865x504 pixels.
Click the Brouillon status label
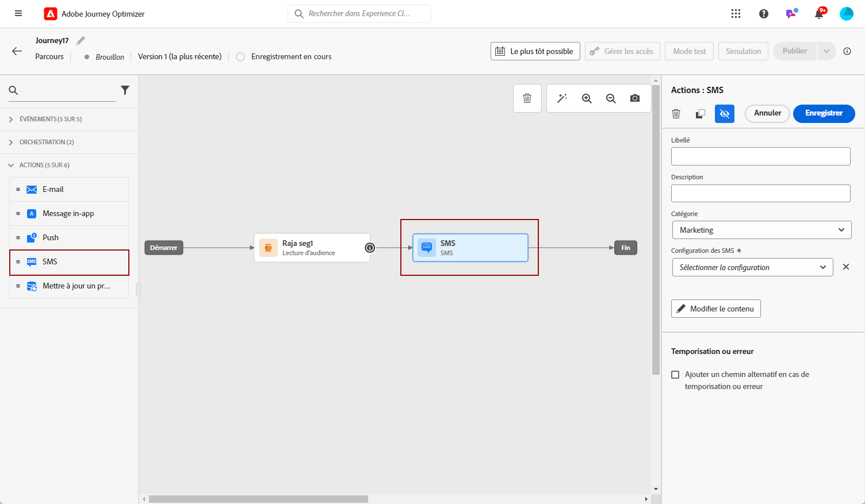(110, 57)
